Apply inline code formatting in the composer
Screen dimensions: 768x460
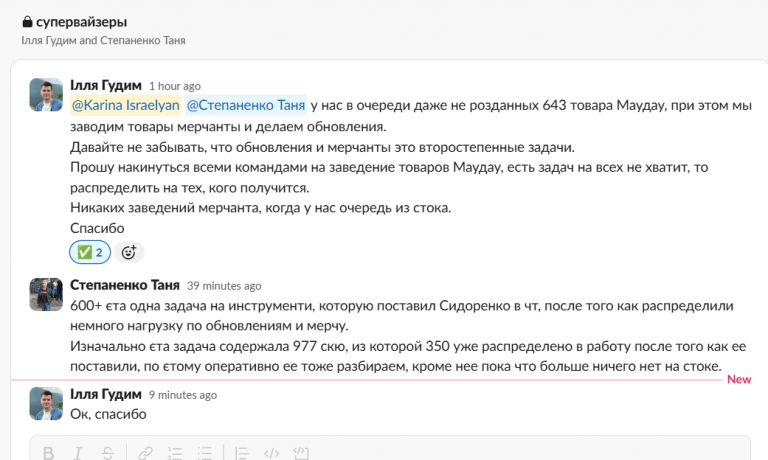[x=271, y=453]
